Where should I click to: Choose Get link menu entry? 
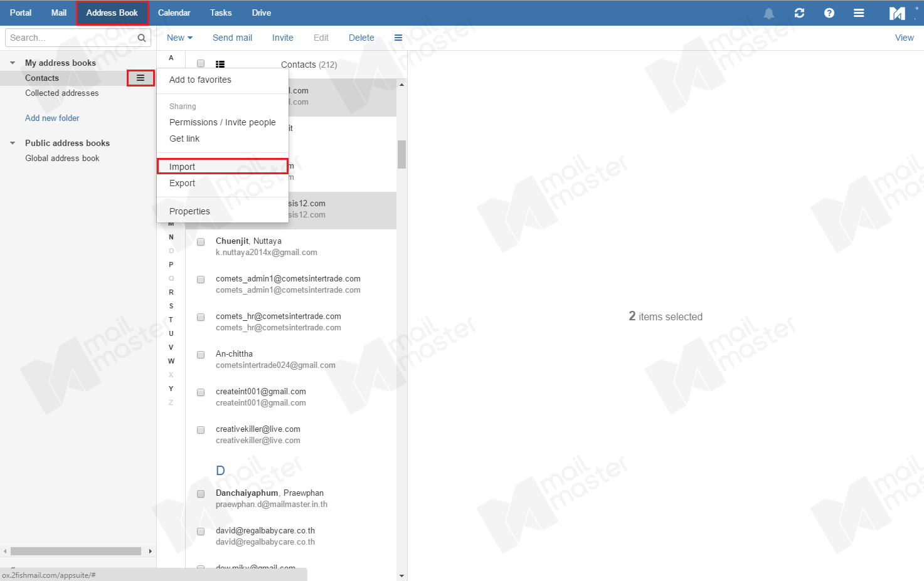coord(222,139)
